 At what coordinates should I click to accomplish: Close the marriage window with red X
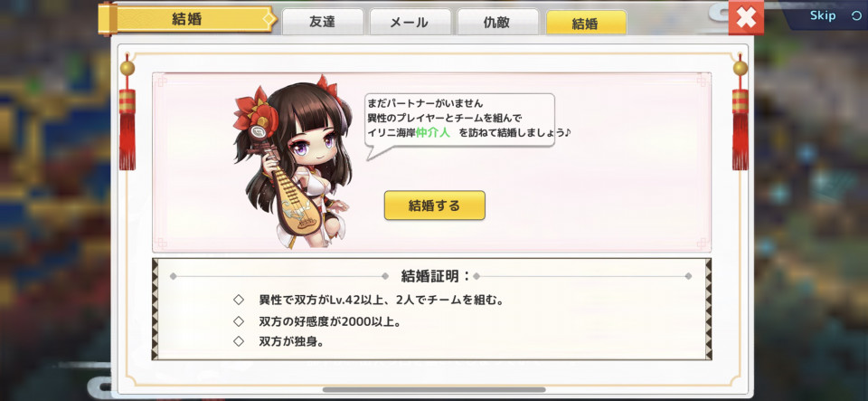(746, 18)
